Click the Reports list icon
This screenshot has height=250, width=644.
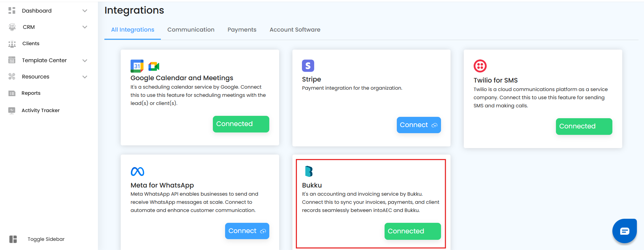pos(12,93)
